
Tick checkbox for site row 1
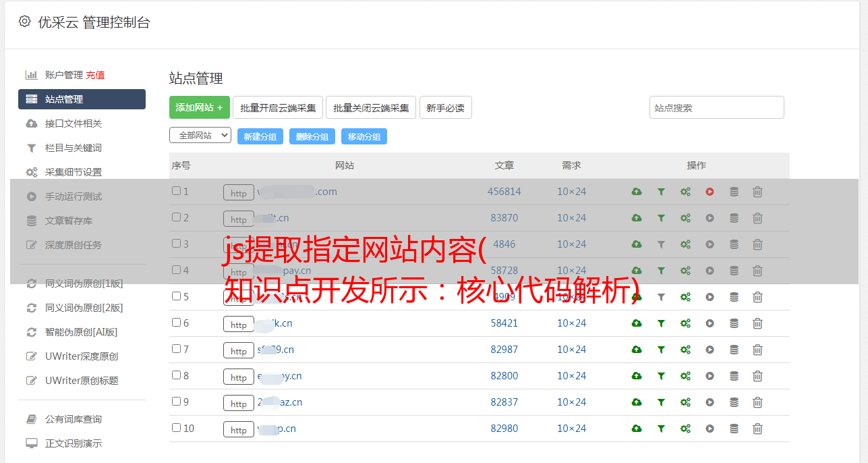click(x=176, y=191)
